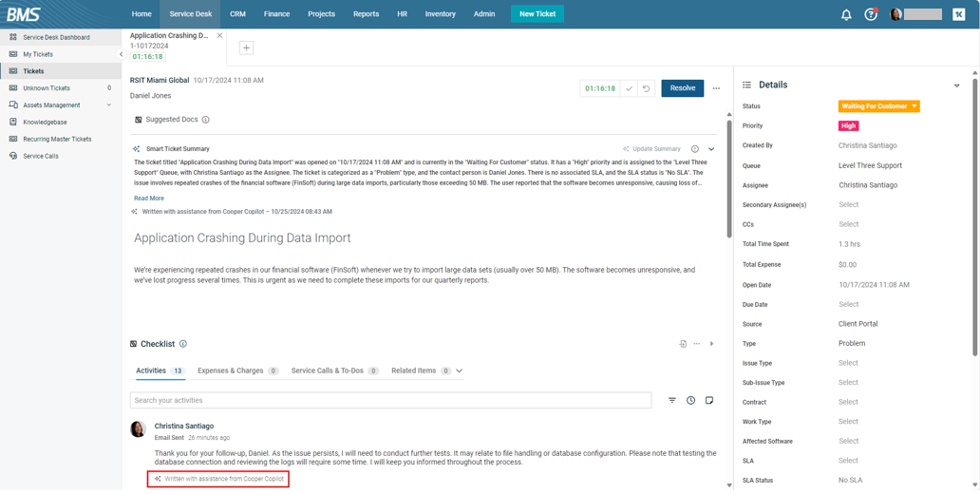Open ticket more options ellipsis
980x494 pixels.
coord(716,88)
